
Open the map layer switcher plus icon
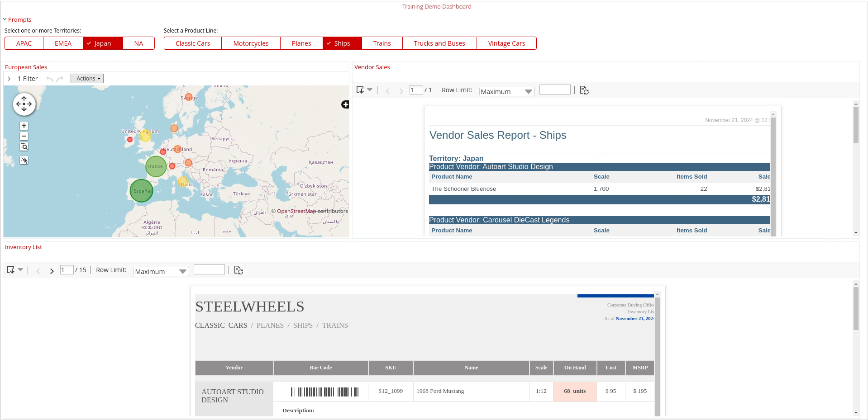pos(345,104)
